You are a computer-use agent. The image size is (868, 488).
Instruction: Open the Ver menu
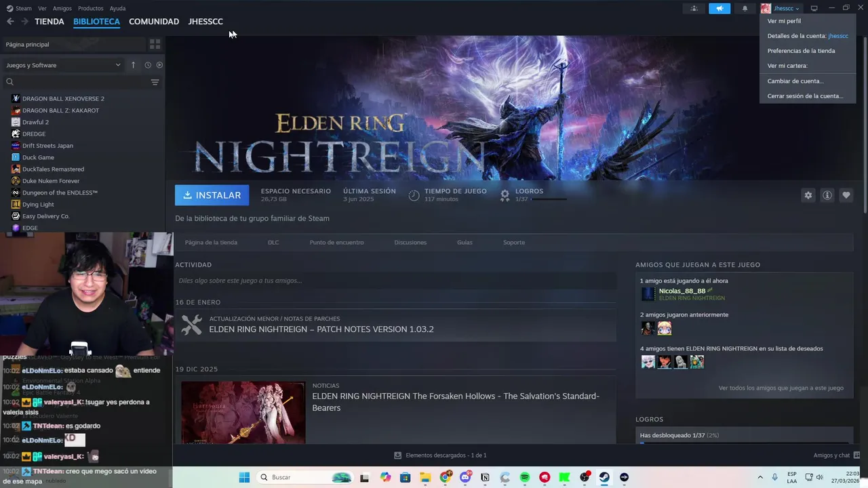42,8
